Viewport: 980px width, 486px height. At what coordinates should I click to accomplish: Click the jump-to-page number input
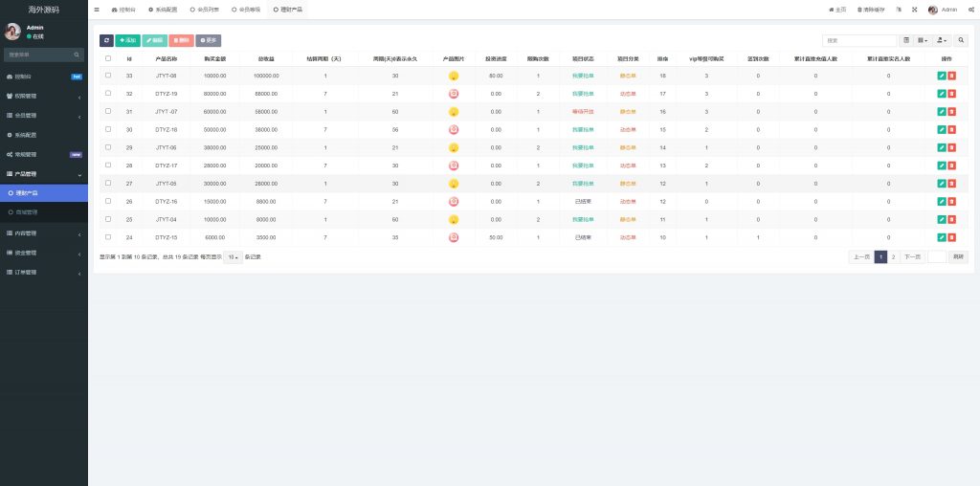[937, 256]
